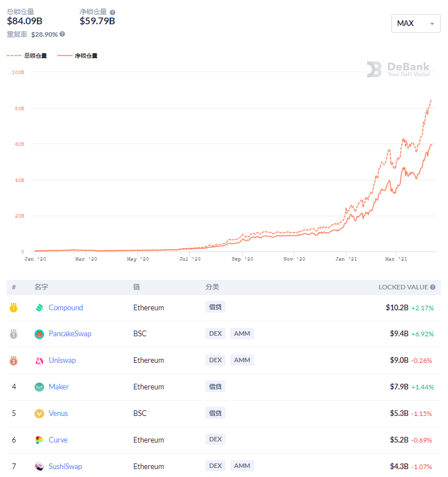Click SushiSwap's $4.3B locked value

tap(399, 466)
